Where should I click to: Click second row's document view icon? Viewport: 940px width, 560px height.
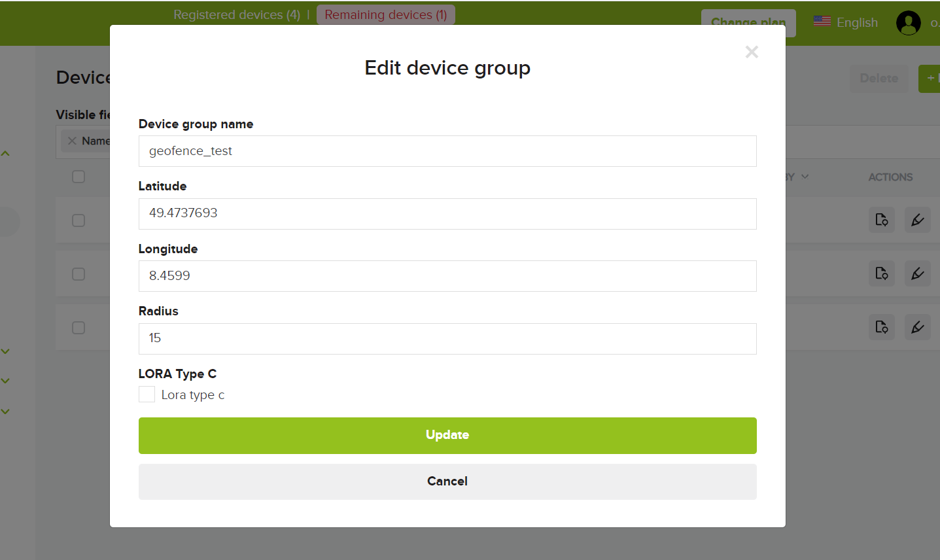[x=881, y=273]
